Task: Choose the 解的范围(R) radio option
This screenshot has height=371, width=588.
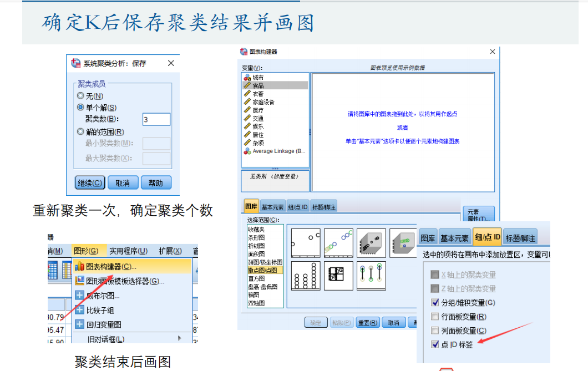Action: 80,131
